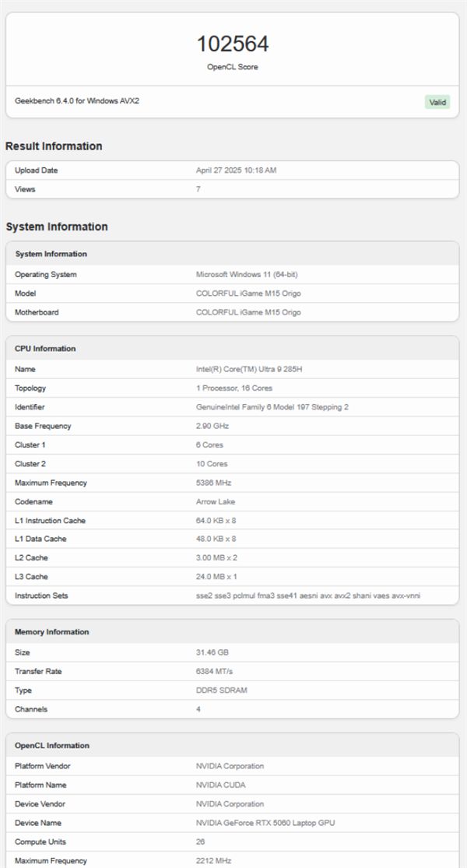Click Platform Name value NVIDIA CUDA
This screenshot has height=868, width=467.
221,785
